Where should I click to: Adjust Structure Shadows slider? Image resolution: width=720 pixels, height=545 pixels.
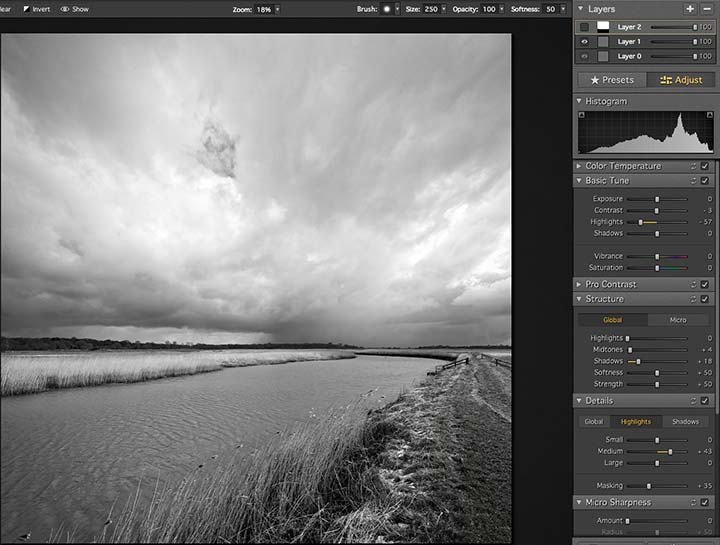click(657, 362)
